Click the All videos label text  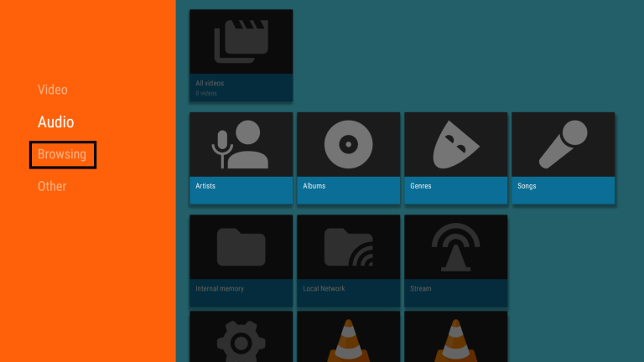coord(210,83)
